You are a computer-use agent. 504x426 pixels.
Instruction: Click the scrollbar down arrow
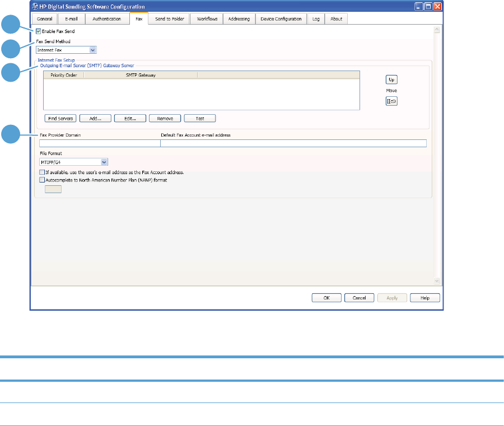[x=437, y=281]
